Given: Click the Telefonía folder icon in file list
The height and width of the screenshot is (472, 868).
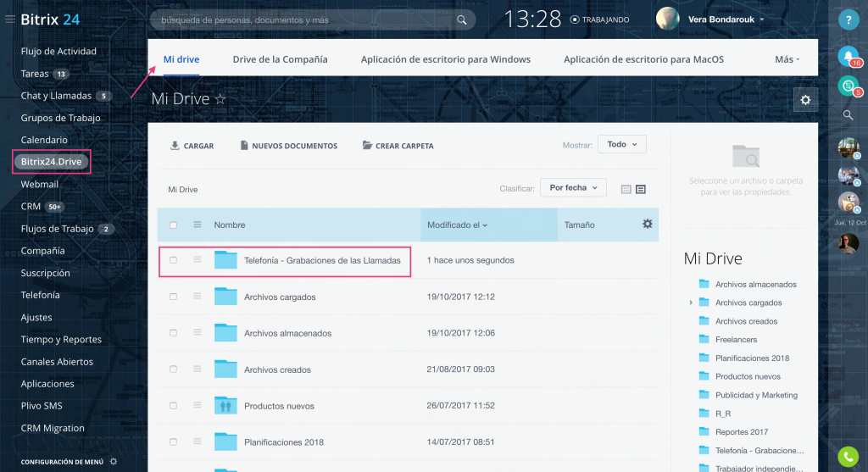Looking at the screenshot, I should pyautogui.click(x=225, y=260).
